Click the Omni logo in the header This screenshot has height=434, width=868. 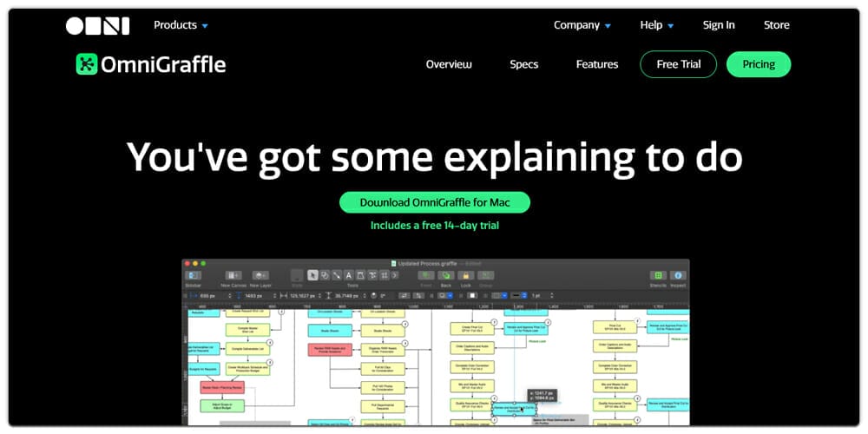point(97,25)
